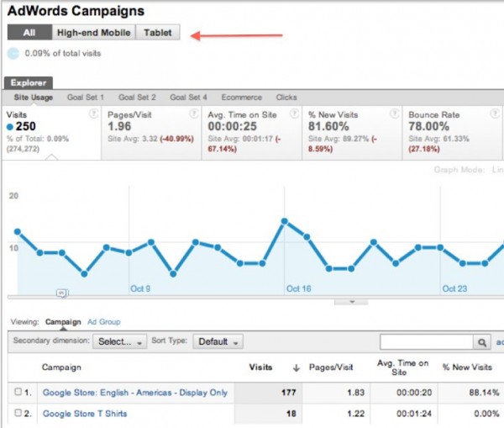Viewport: 504px width, 428px height.
Task: Click the Oct 9 date label on chart
Action: (140, 288)
